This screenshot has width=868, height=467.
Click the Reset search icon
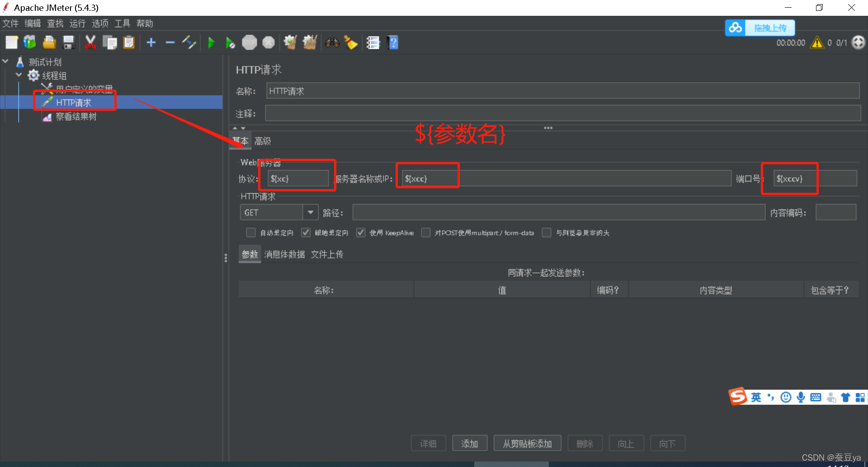351,43
